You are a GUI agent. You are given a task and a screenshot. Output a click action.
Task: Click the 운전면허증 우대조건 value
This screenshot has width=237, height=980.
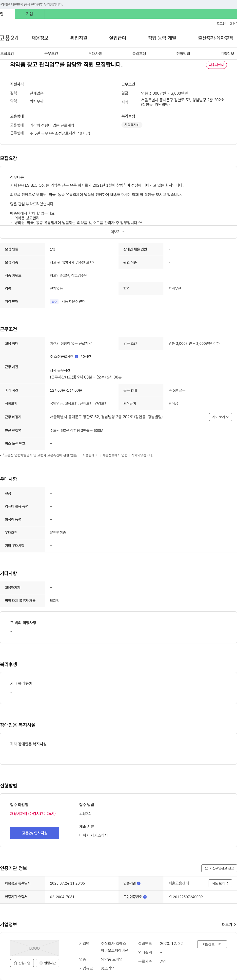click(58, 533)
